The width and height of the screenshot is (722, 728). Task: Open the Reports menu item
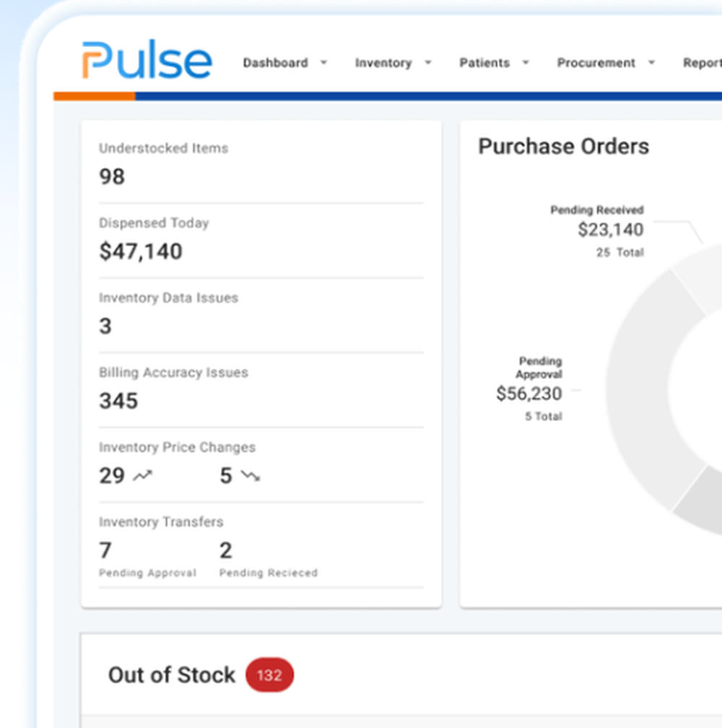(702, 63)
